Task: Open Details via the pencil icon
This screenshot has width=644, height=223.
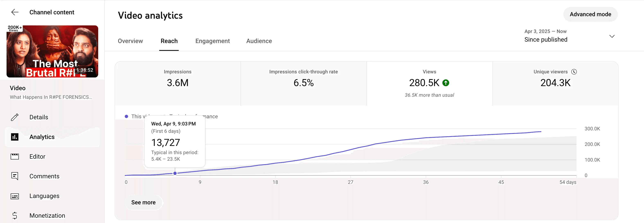Action: point(15,117)
